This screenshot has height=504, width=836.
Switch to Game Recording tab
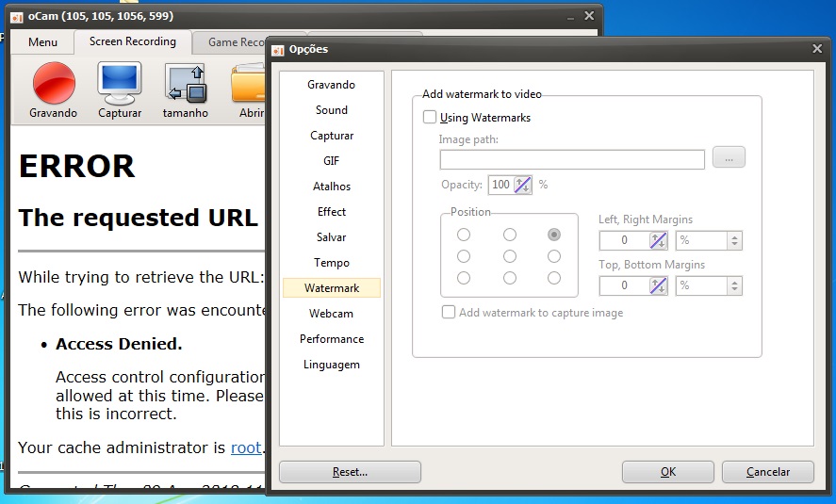point(230,42)
